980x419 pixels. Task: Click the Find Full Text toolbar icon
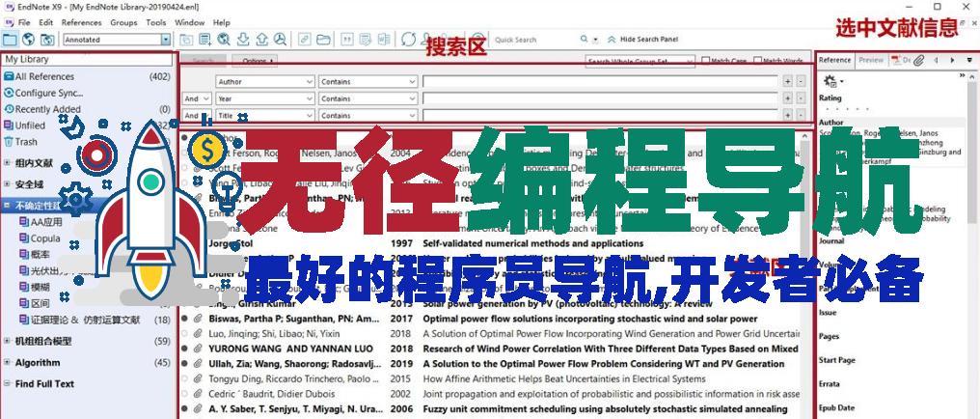pos(280,40)
